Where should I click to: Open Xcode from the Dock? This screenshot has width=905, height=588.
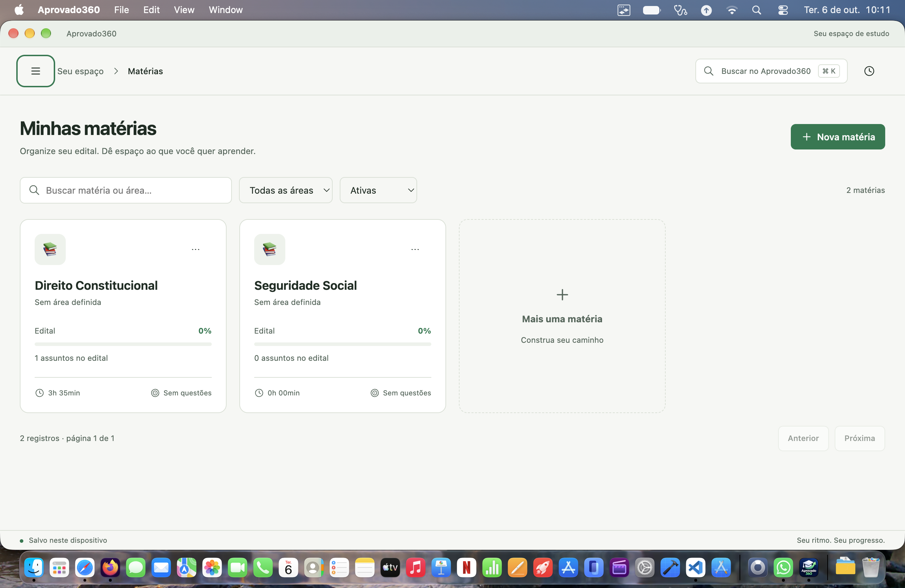[x=670, y=568]
